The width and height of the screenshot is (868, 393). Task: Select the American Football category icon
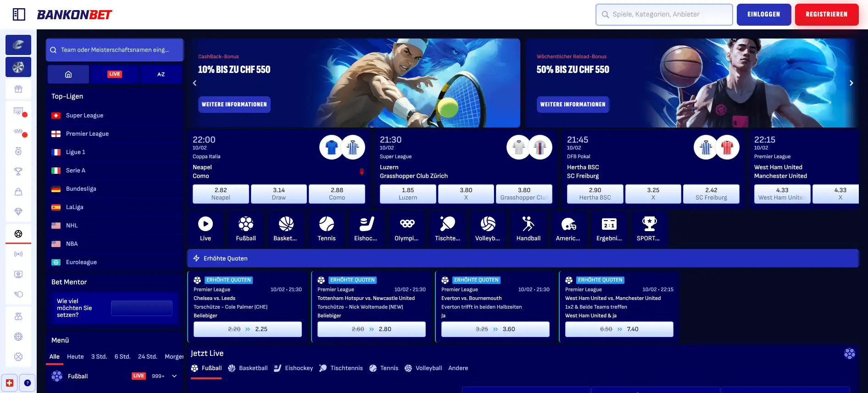click(568, 228)
